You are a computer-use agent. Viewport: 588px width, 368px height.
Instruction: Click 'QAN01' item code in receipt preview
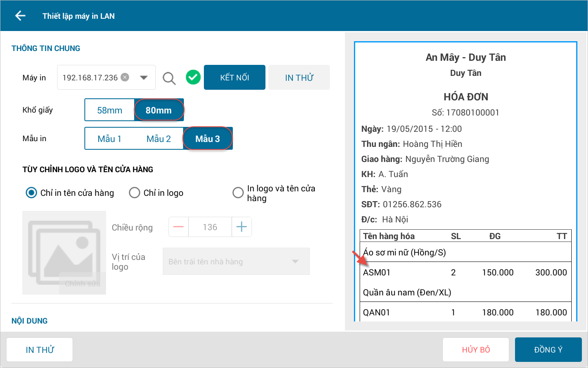coord(377,313)
